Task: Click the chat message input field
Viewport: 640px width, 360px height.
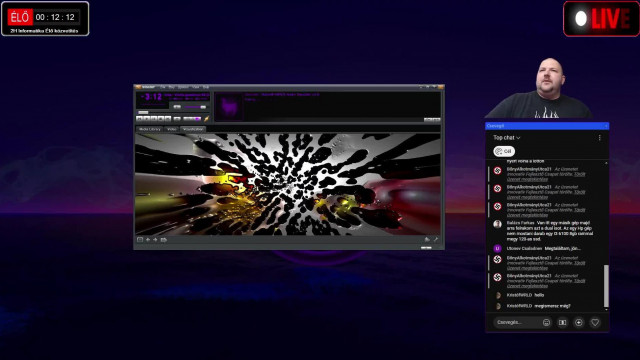Action: (516, 322)
